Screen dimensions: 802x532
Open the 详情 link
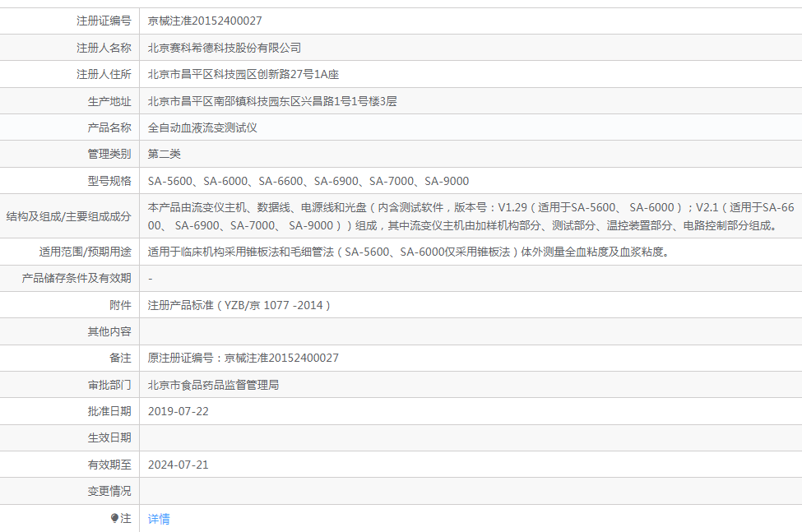(159, 519)
